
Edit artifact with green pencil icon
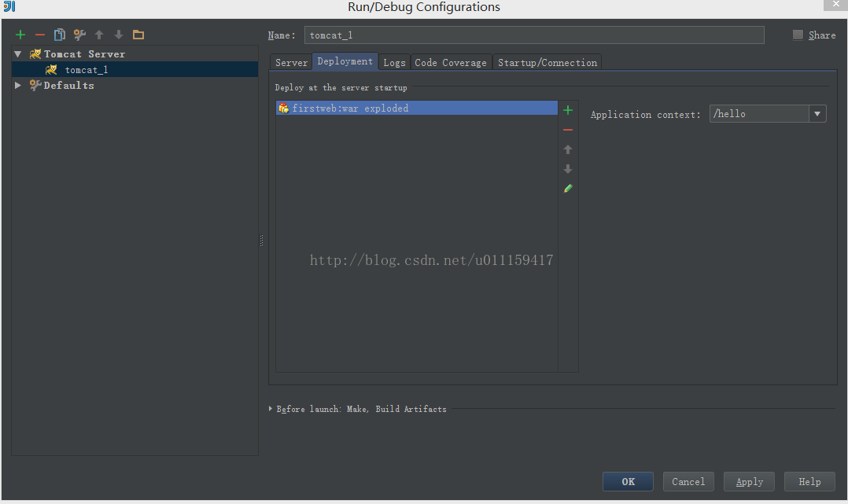point(568,188)
